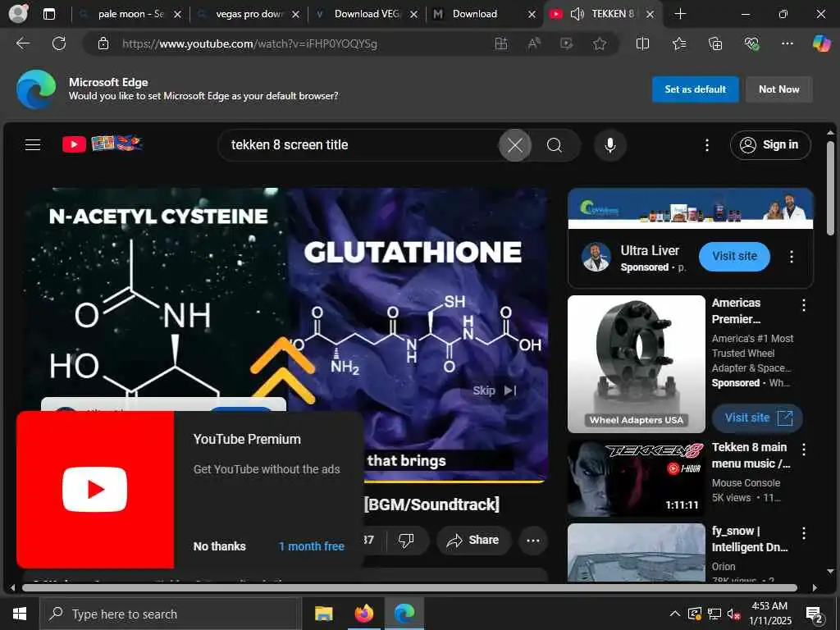
Task: Launch Firefox from the taskbar
Action: (x=363, y=614)
